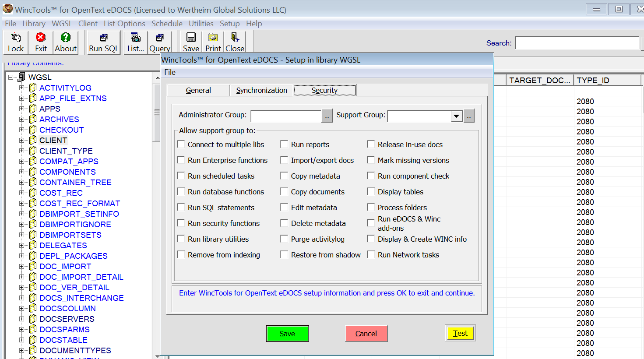Expand the DOCS_INTERCHANGE tree node
Image resolution: width=644 pixels, height=359 pixels.
(x=21, y=298)
